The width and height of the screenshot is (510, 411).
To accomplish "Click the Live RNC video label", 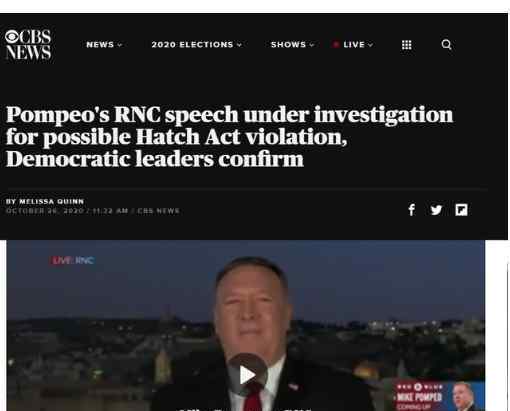I will pyautogui.click(x=73, y=260).
